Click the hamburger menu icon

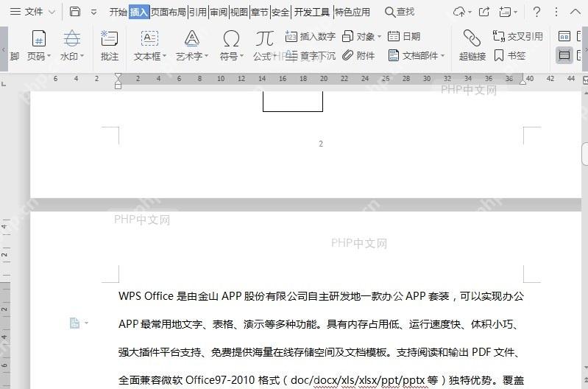(15, 12)
